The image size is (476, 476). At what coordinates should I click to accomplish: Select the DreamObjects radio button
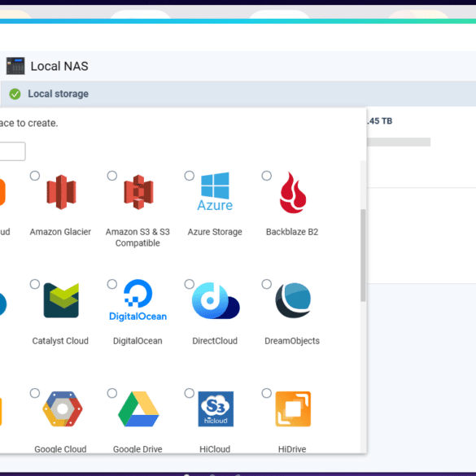coord(267,284)
